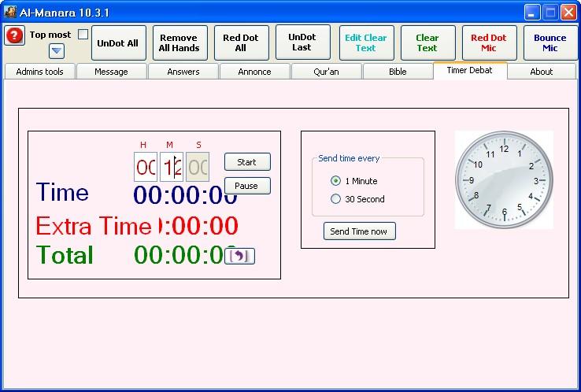Click the minutes (M) input field
Image resolution: width=581 pixels, height=392 pixels.
tap(172, 167)
